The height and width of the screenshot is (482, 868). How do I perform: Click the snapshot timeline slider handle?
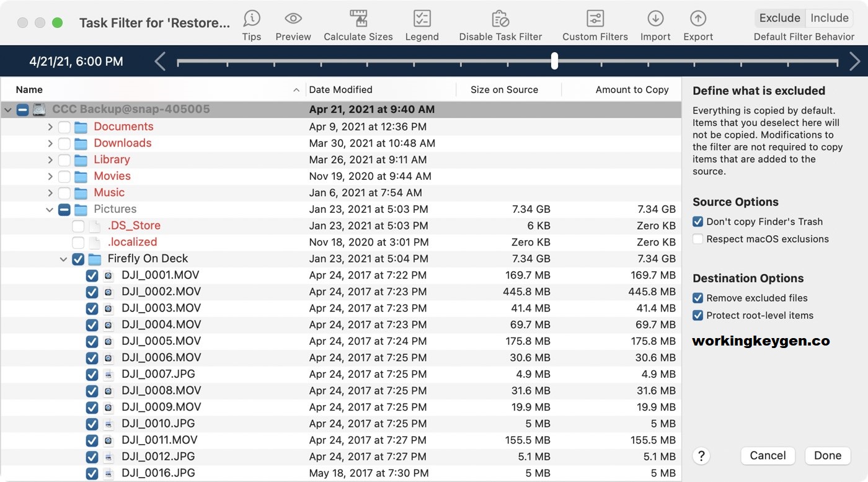554,61
